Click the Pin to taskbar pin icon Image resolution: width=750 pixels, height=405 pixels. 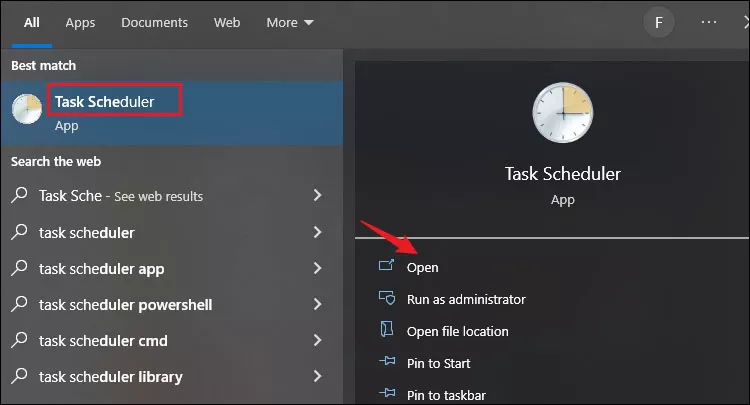[x=387, y=393]
